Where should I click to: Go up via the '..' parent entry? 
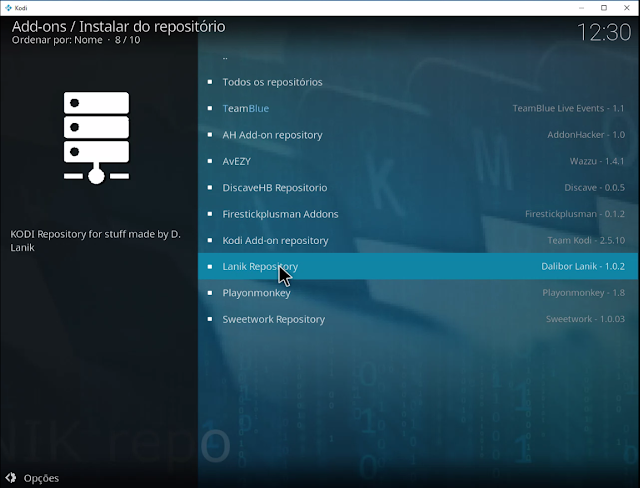point(418,58)
